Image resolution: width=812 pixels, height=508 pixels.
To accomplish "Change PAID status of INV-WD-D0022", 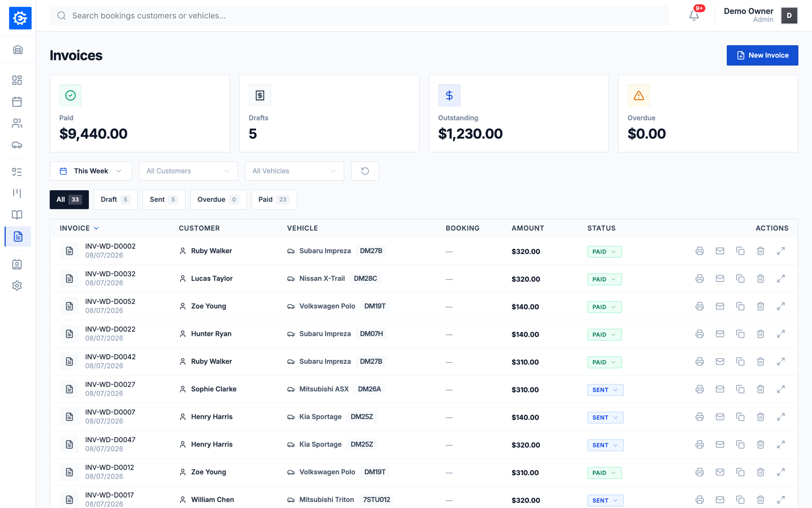I will click(x=604, y=335).
